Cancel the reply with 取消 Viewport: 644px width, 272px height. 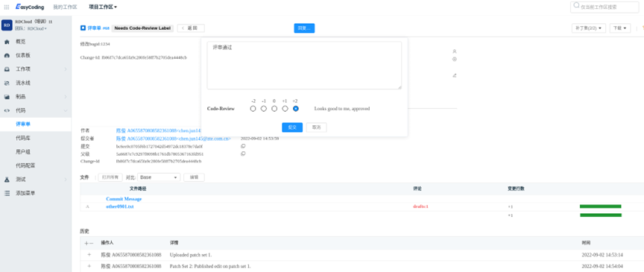click(316, 127)
